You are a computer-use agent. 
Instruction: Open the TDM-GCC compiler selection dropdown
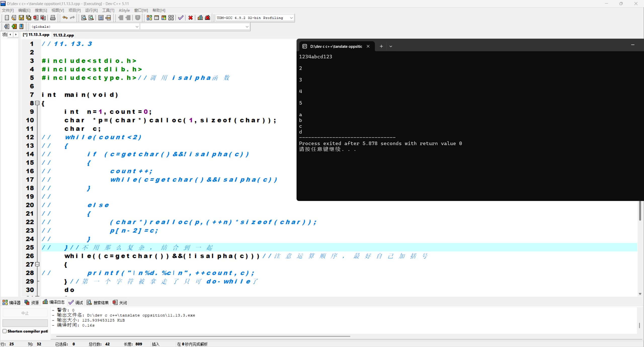291,18
